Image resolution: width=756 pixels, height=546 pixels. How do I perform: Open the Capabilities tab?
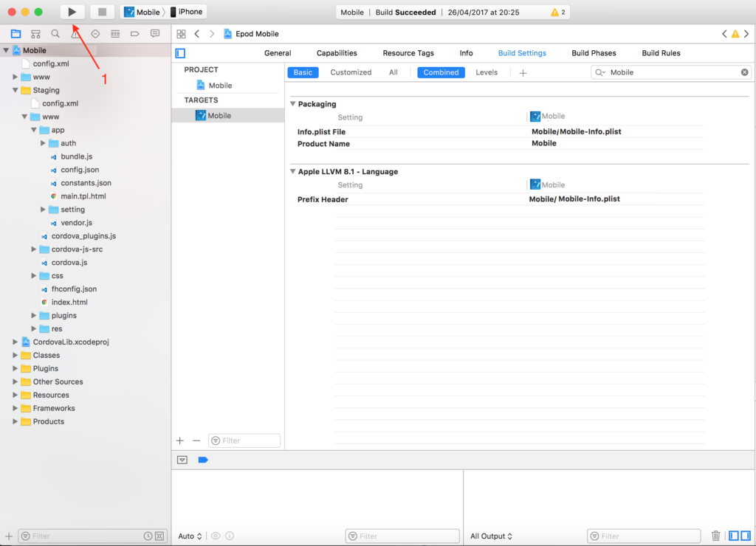click(x=337, y=53)
